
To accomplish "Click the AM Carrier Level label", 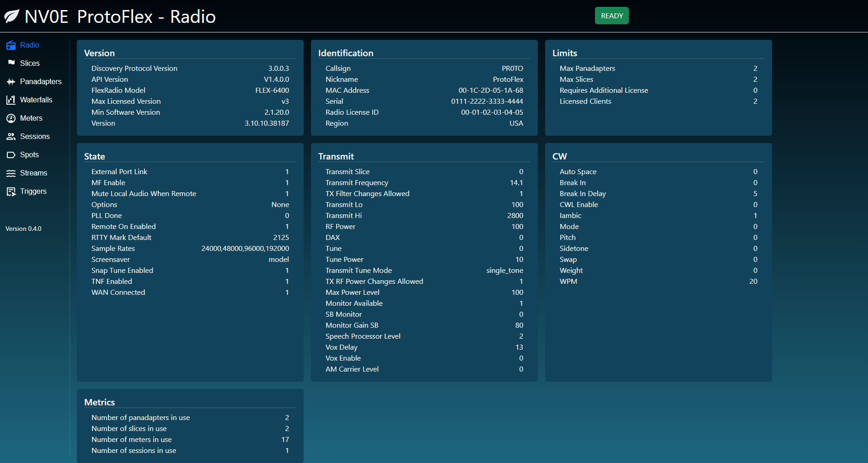I will (x=352, y=369).
